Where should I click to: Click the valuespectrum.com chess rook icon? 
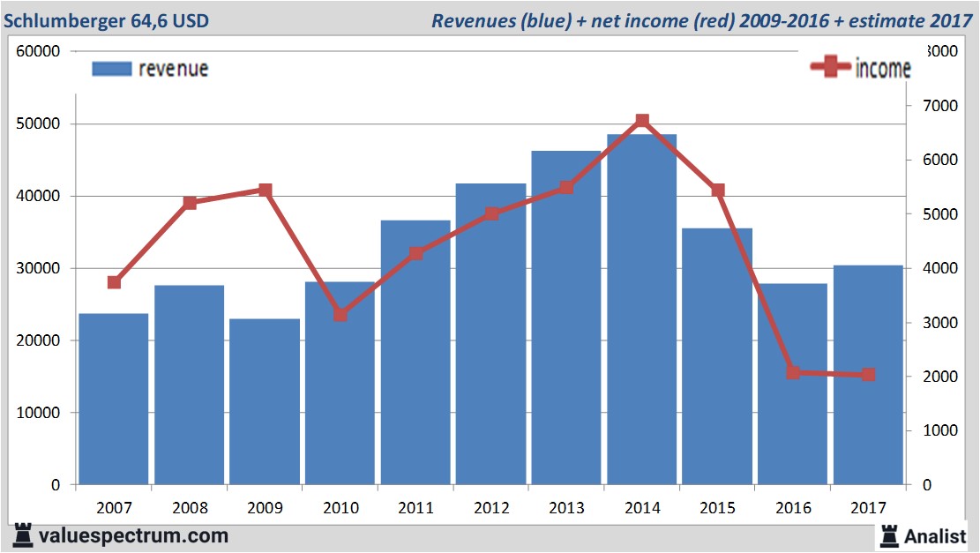pos(23,535)
